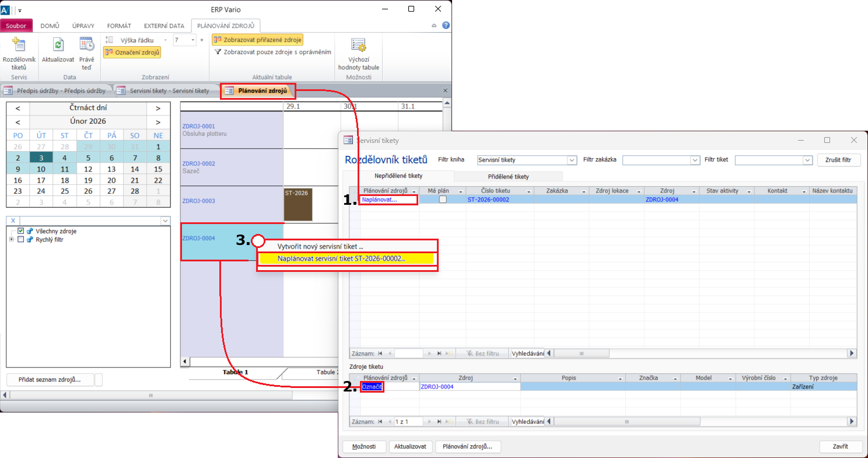Click the Zrušit filtr button

839,160
